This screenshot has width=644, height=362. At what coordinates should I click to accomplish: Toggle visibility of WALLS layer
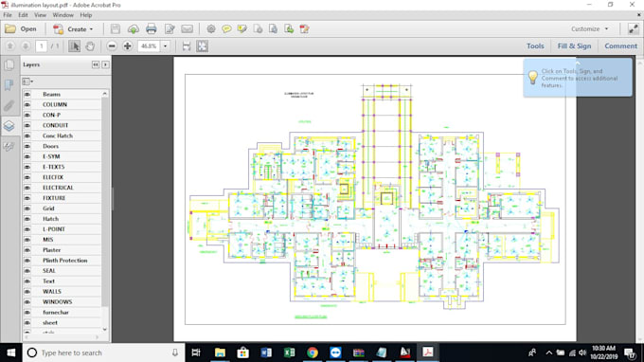click(27, 292)
